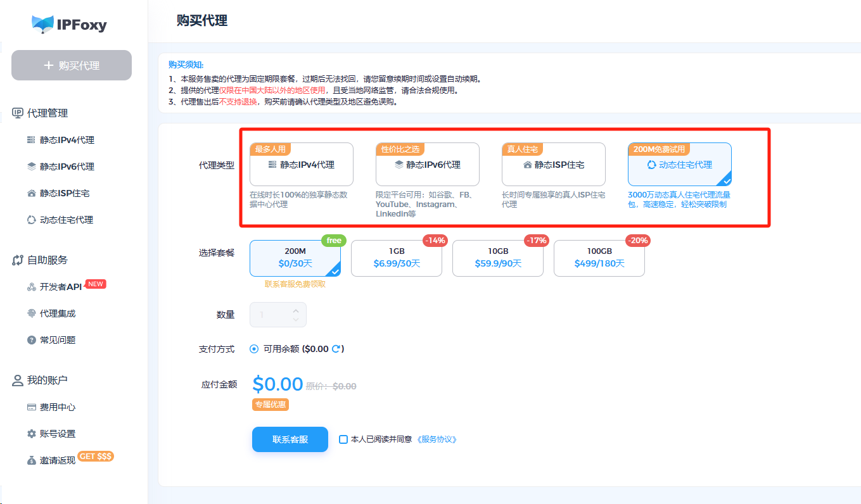
Task: Click the 专属优惠 tag
Action: 271,405
